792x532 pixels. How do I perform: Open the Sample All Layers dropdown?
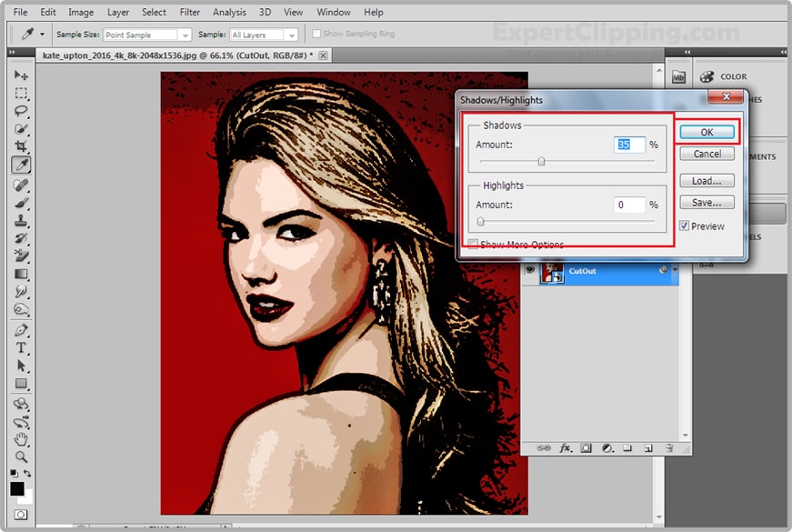pyautogui.click(x=264, y=35)
